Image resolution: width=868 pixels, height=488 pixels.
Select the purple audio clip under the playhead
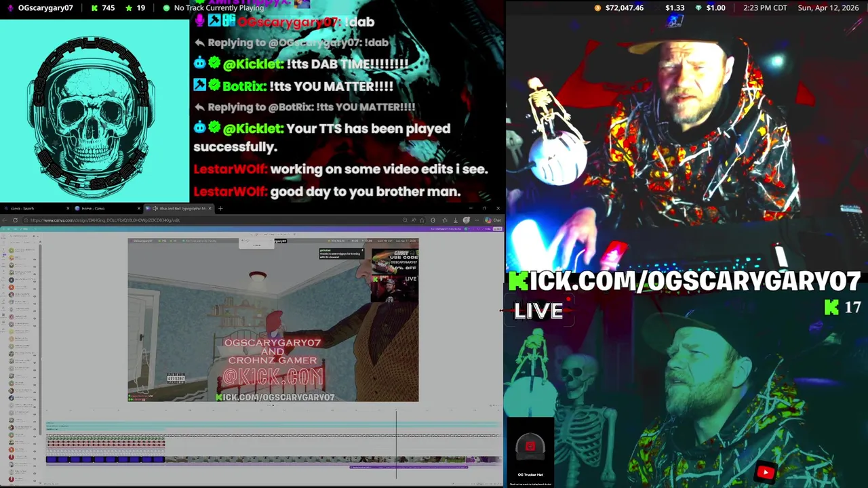408,467
